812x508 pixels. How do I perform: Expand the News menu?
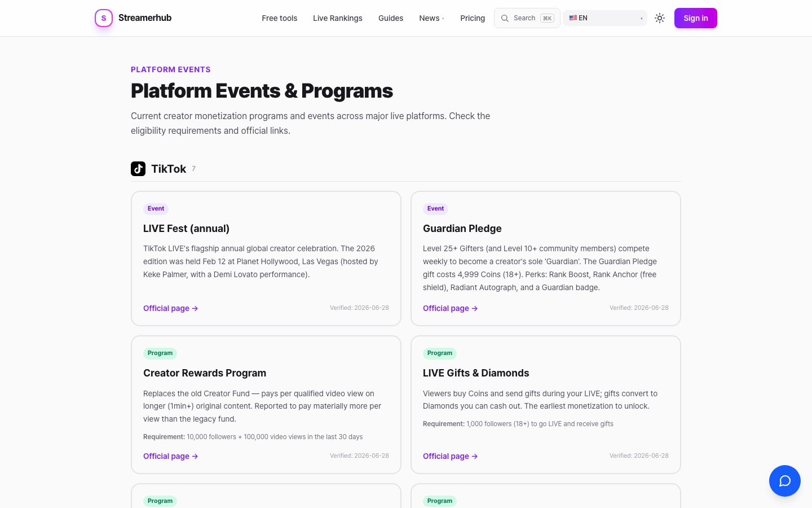point(432,18)
